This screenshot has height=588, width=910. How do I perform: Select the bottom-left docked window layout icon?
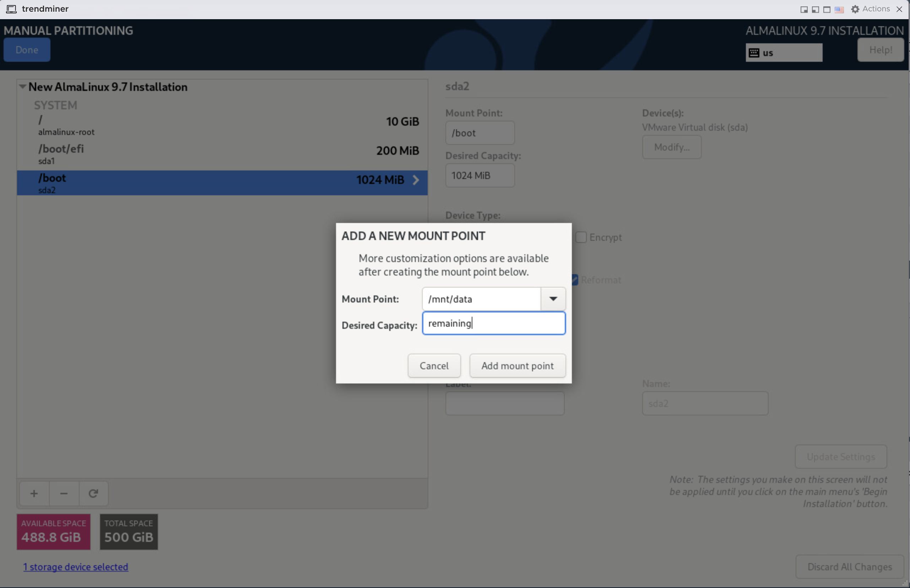815,9
